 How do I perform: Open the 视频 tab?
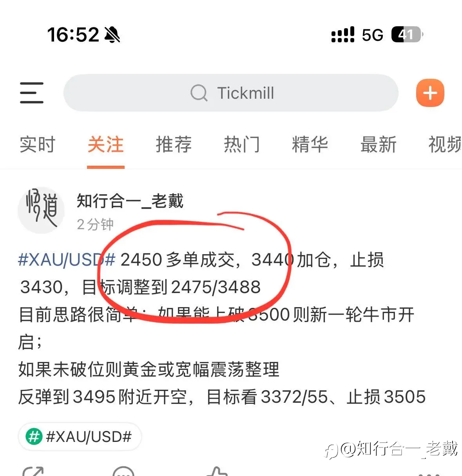445,145
